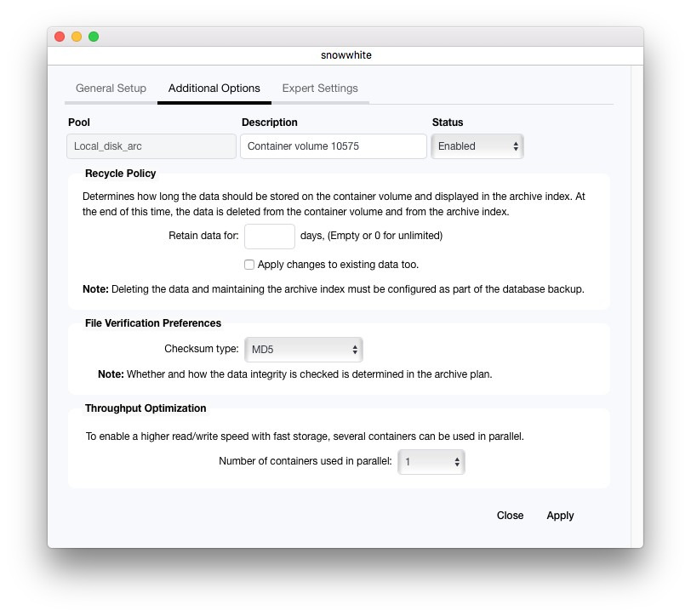Click the Recycle Policy section heading
Screen dimensions: 691x616
[121, 174]
